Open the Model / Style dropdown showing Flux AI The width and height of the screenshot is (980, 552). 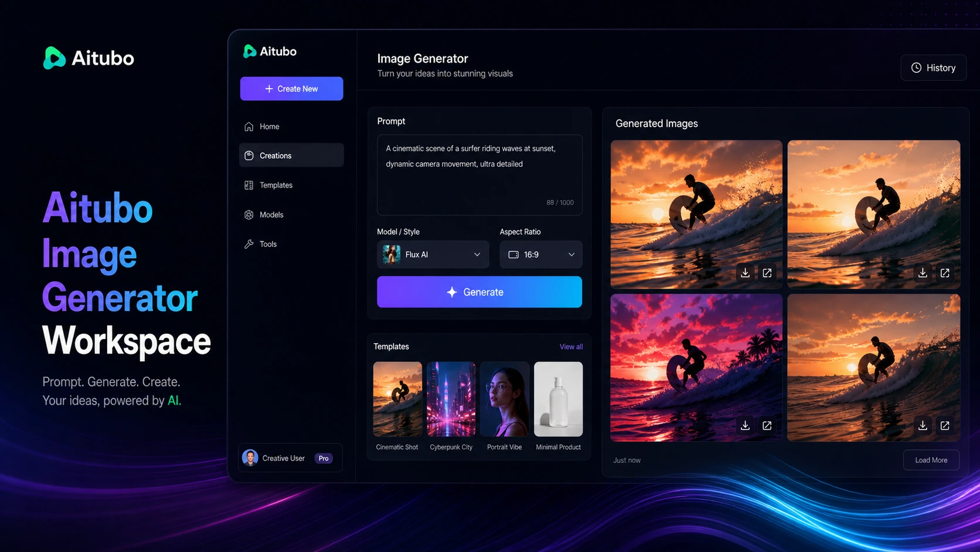click(433, 255)
